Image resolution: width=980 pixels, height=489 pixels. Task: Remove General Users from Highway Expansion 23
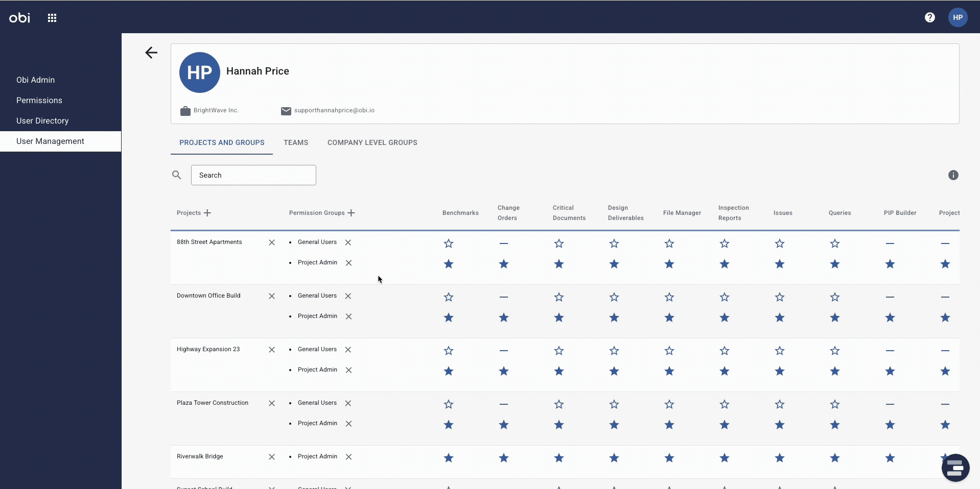[x=348, y=350]
